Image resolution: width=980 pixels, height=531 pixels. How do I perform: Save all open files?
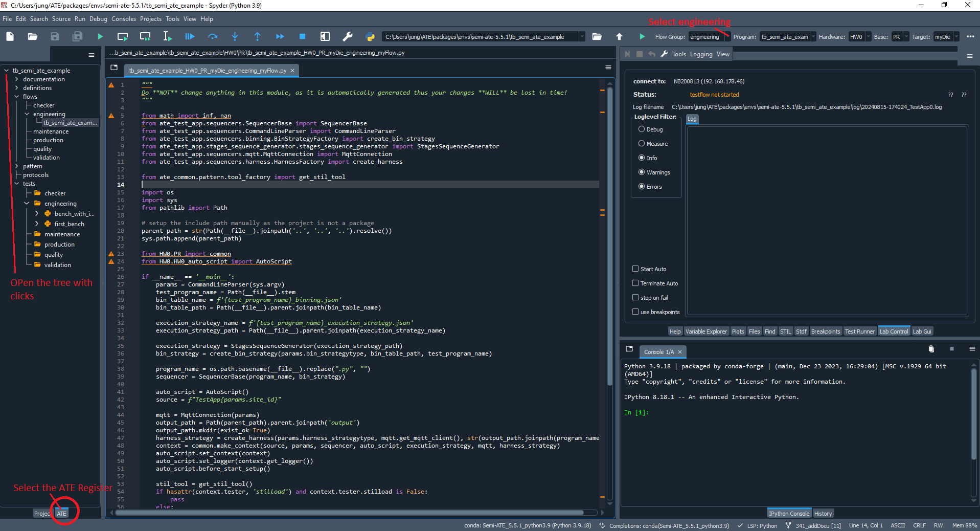coord(77,36)
